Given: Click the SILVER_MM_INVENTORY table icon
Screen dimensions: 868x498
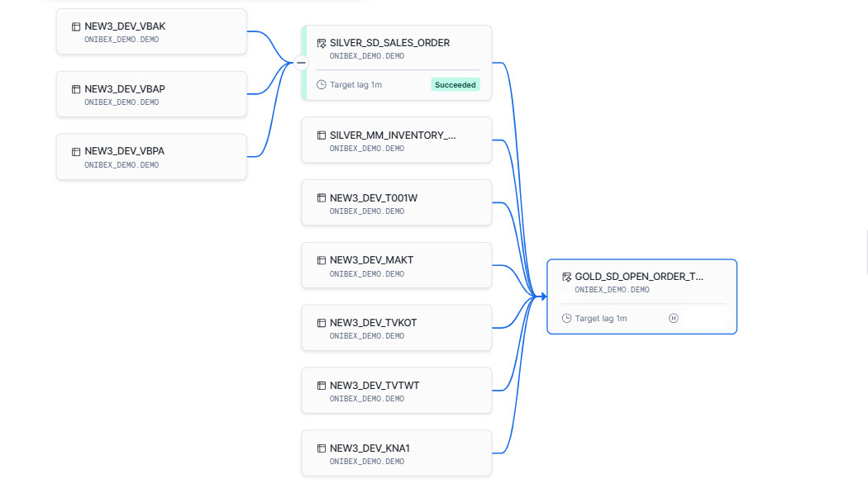Looking at the screenshot, I should [x=322, y=135].
